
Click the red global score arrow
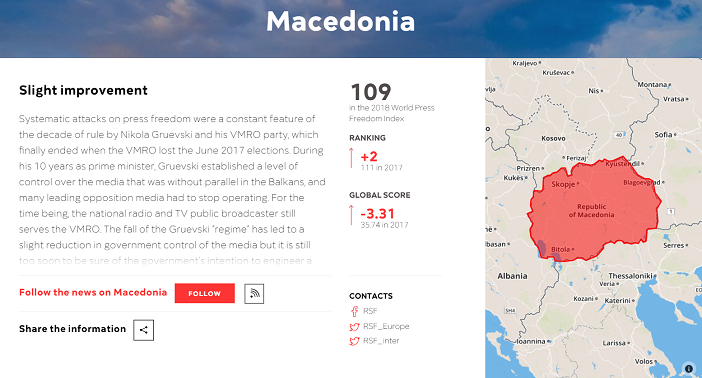click(x=351, y=215)
